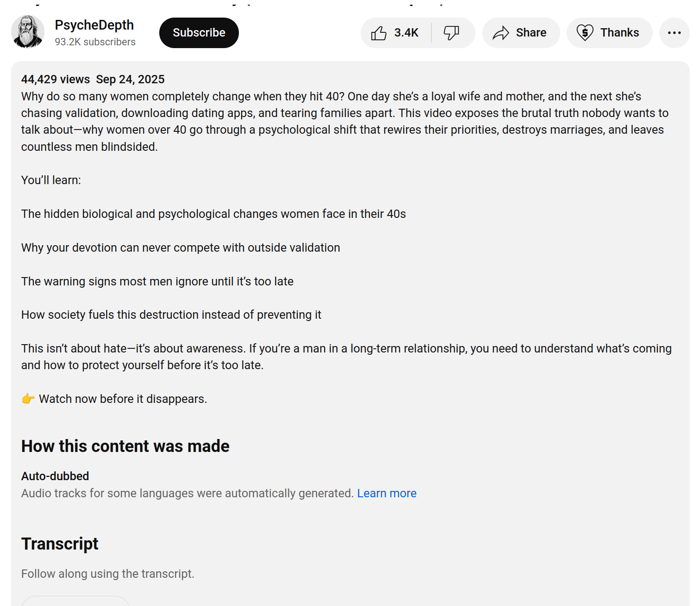Subscribe to the PsycheDepth channel
700x606 pixels.
[x=199, y=33]
